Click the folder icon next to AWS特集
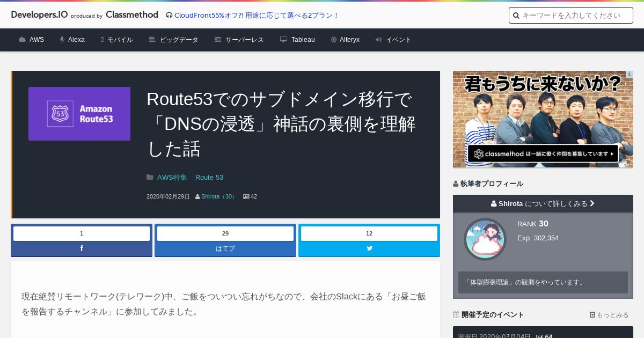This screenshot has height=338, width=644. click(150, 177)
